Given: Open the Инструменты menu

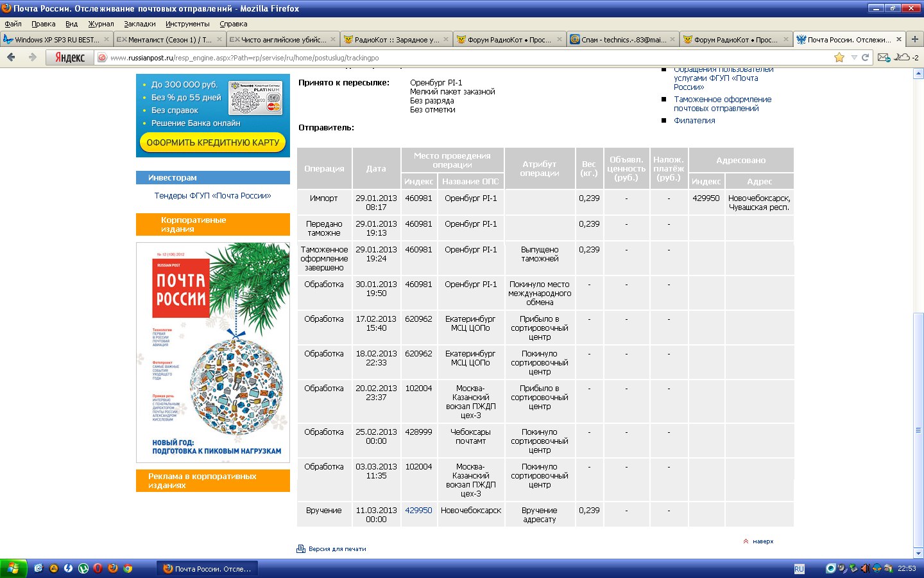Looking at the screenshot, I should (x=187, y=24).
